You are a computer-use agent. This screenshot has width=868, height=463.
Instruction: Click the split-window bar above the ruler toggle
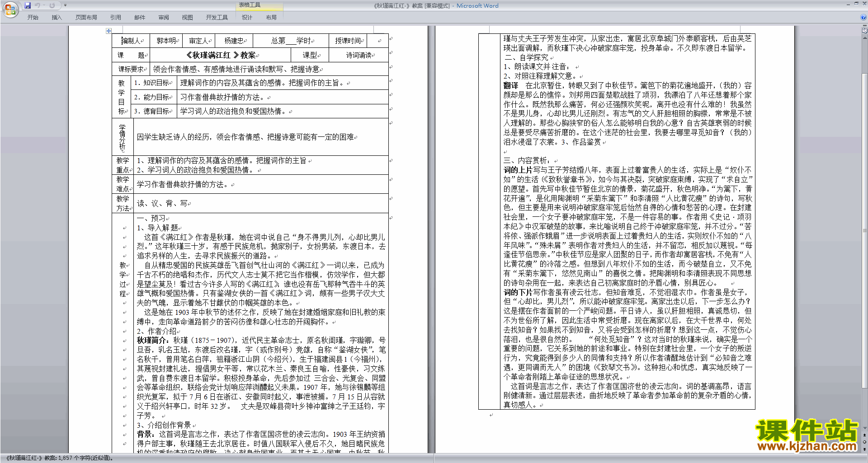864,26
